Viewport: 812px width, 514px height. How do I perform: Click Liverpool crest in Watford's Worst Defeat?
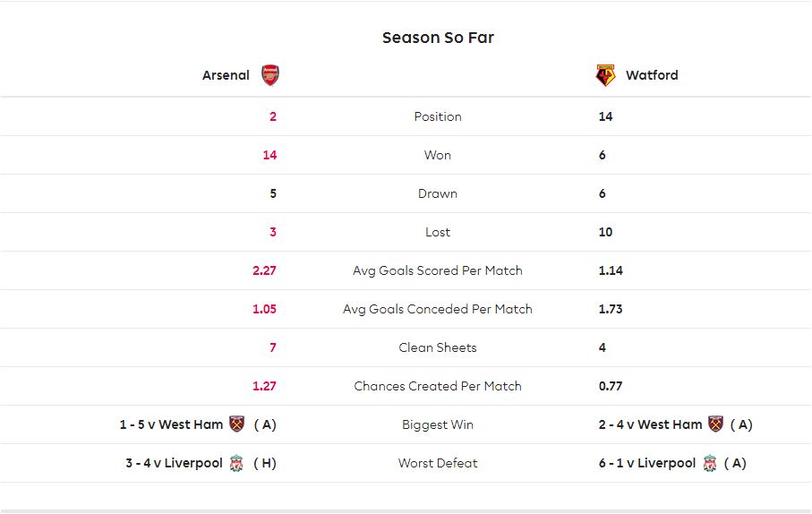point(709,463)
